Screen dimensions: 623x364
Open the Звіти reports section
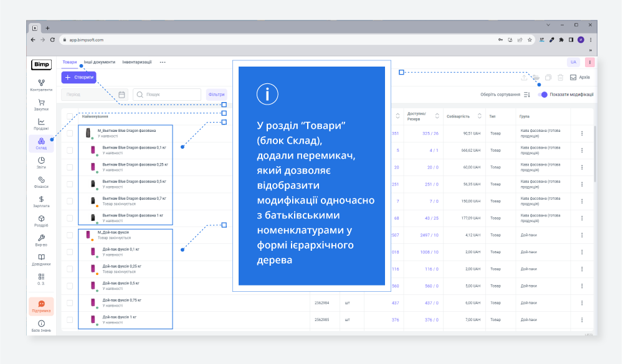click(41, 163)
